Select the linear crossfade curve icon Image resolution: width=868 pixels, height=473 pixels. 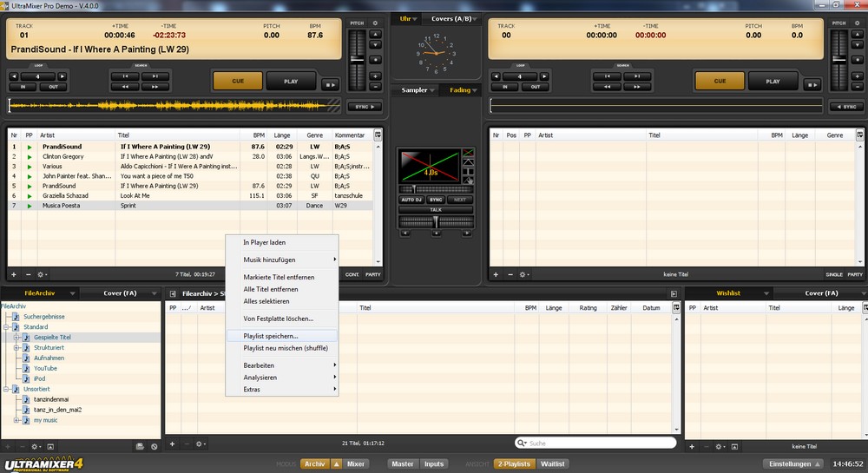click(468, 152)
